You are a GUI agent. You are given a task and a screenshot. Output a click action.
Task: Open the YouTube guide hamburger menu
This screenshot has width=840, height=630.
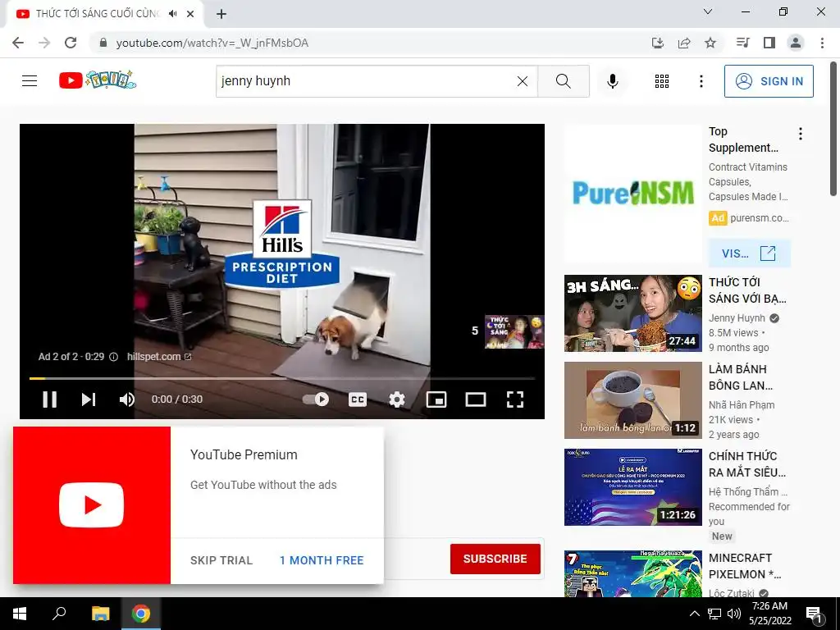click(30, 81)
